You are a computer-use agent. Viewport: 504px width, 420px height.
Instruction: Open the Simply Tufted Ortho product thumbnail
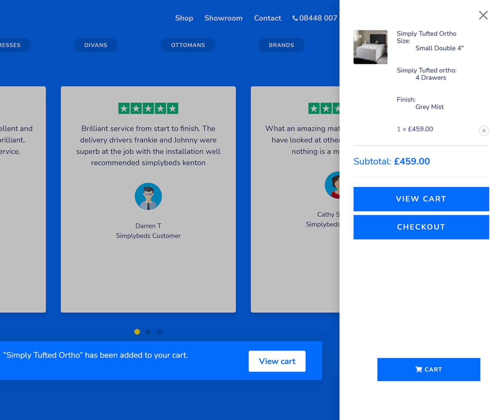tap(370, 47)
